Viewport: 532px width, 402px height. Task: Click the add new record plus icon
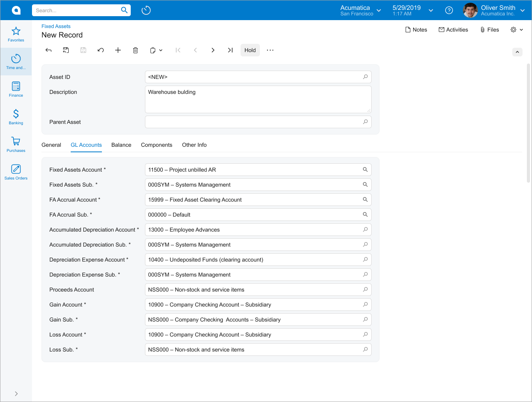click(118, 50)
